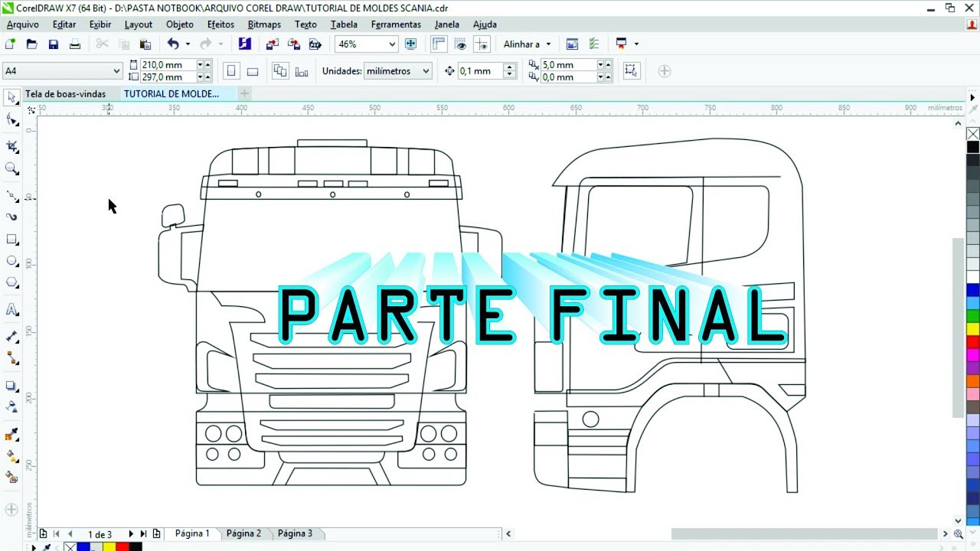Select the Pick tool
The width and height of the screenshot is (980, 551).
tap(11, 97)
